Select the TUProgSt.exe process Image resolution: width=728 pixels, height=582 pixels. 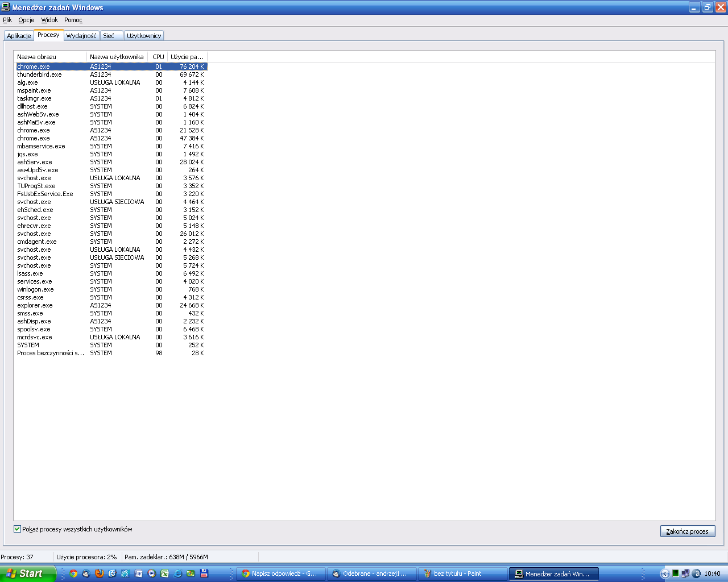[x=111, y=186]
